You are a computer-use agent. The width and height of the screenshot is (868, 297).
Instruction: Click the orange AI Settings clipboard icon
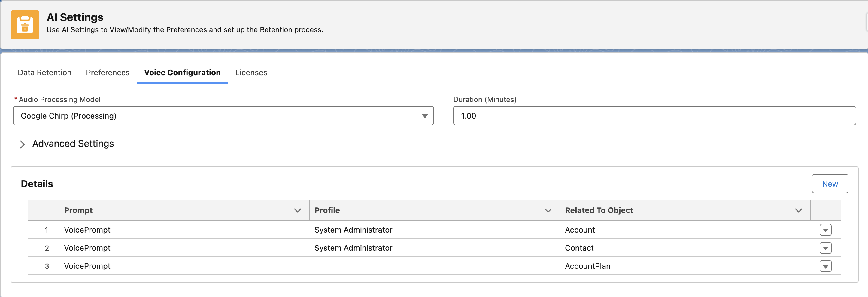[x=25, y=25]
